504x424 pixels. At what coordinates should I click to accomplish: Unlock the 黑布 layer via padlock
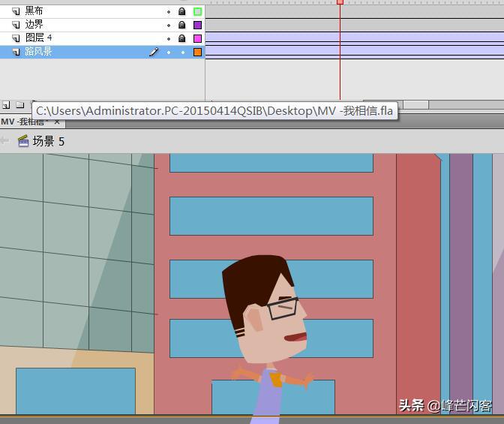coord(182,11)
